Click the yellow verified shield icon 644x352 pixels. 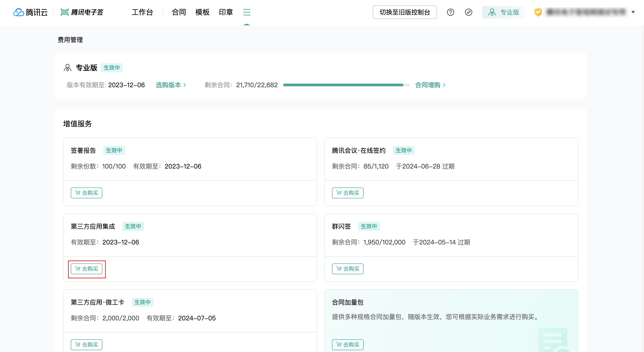click(x=538, y=12)
